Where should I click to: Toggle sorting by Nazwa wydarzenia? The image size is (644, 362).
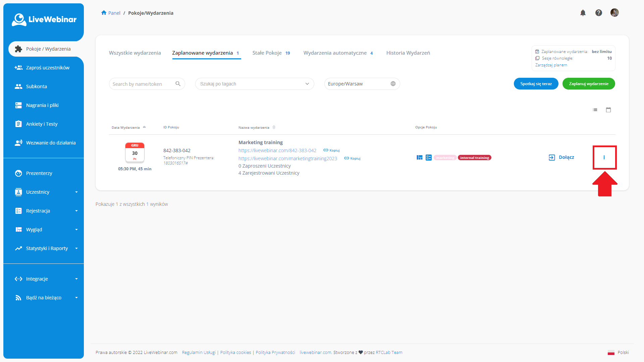[x=274, y=127]
